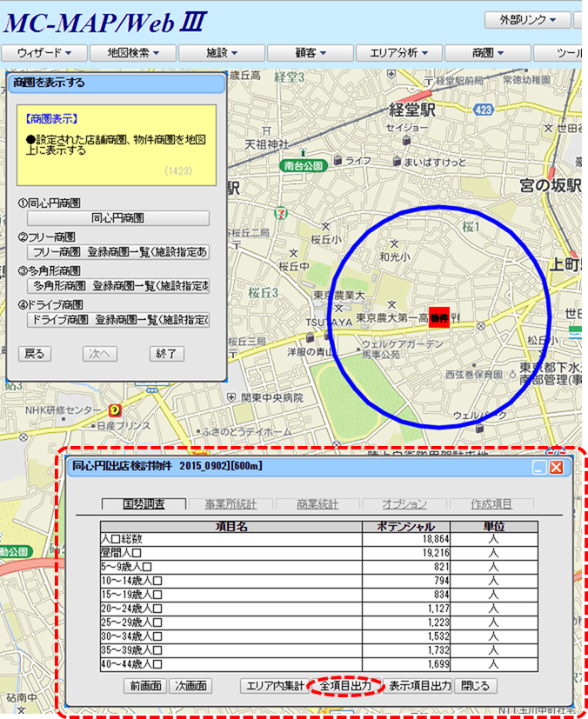The image size is (588, 719).
Task: Click the セイジョー store icon
Action: tap(406, 139)
